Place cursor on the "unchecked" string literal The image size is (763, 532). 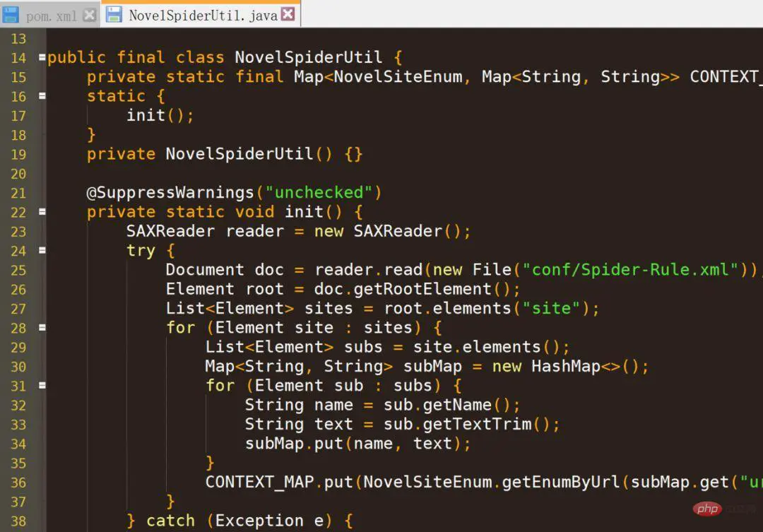[x=319, y=192]
